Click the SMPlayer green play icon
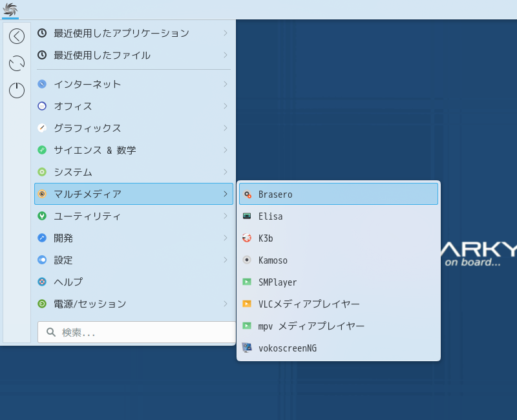This screenshot has width=517, height=420. (x=247, y=282)
